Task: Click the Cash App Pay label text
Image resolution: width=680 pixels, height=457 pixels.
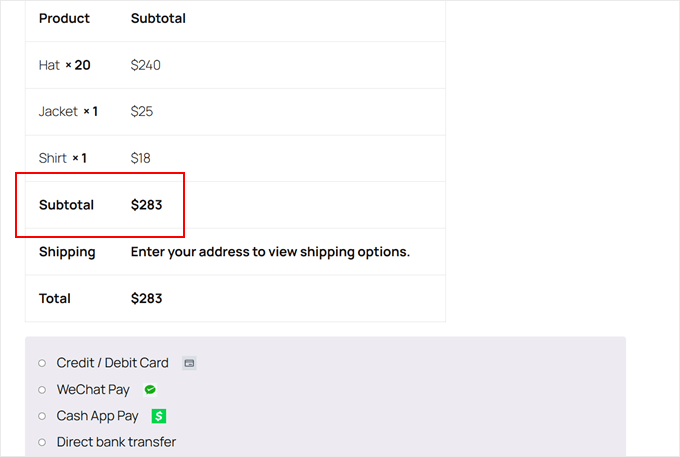Action: point(97,416)
